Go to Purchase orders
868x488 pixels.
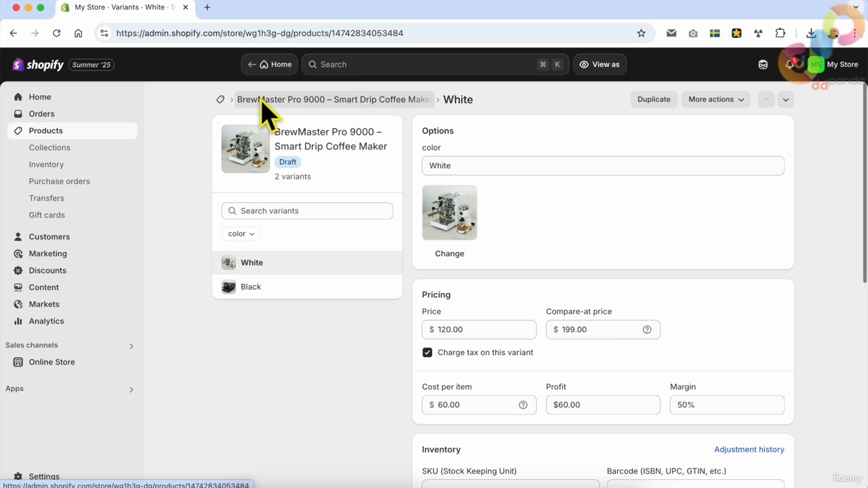[x=59, y=182]
